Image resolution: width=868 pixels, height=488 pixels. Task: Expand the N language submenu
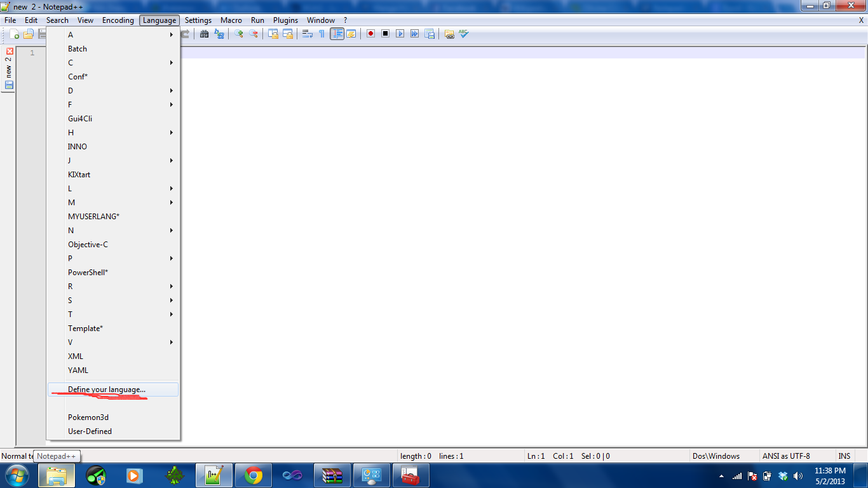click(113, 231)
